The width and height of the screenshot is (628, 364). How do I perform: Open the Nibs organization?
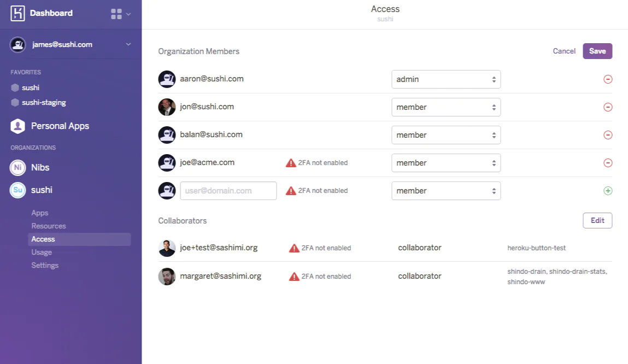[40, 167]
